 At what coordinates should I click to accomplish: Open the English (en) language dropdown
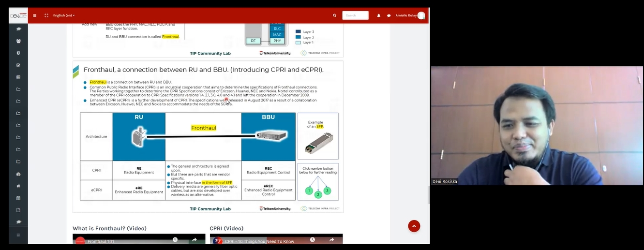click(64, 15)
